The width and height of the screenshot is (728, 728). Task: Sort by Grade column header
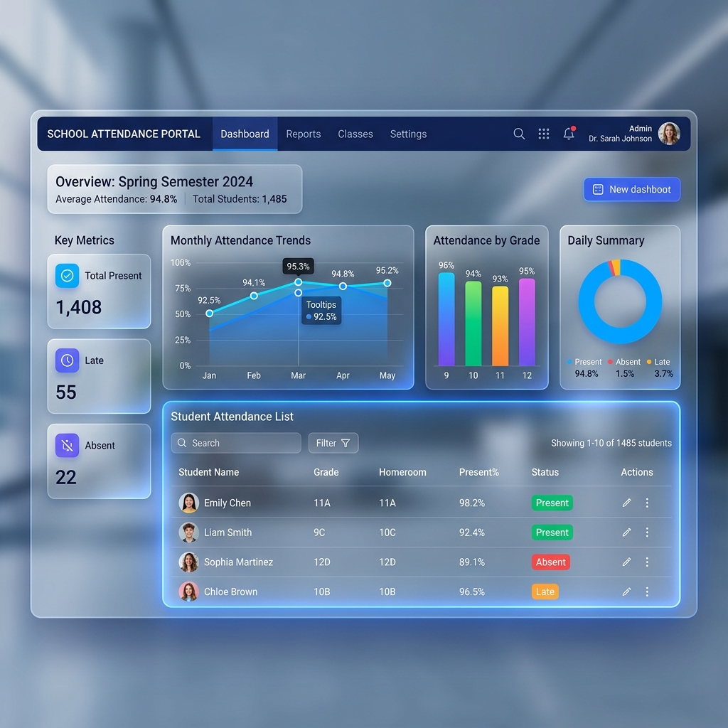pyautogui.click(x=326, y=472)
